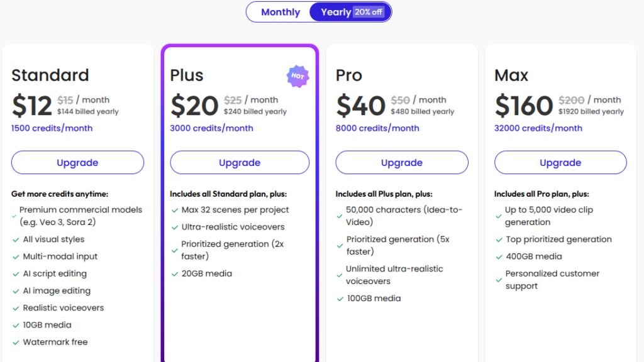Click checkmark beside AI script editing

click(16, 274)
